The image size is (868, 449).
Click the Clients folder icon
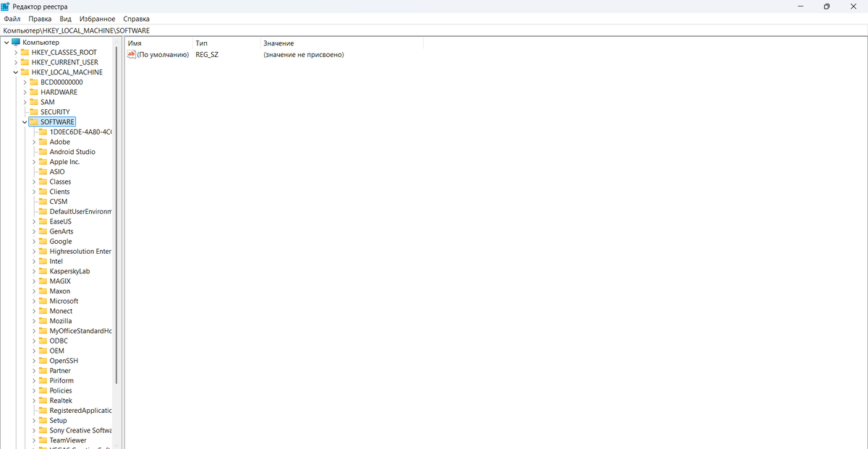pos(43,192)
